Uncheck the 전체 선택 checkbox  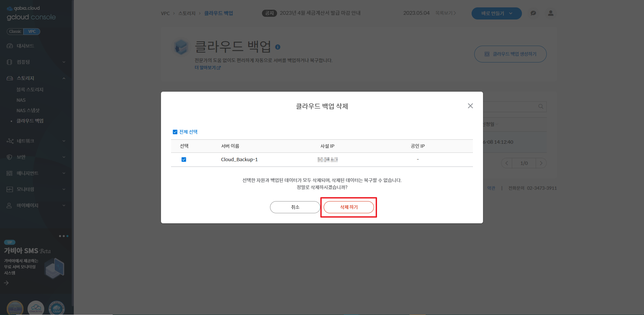pyautogui.click(x=175, y=132)
